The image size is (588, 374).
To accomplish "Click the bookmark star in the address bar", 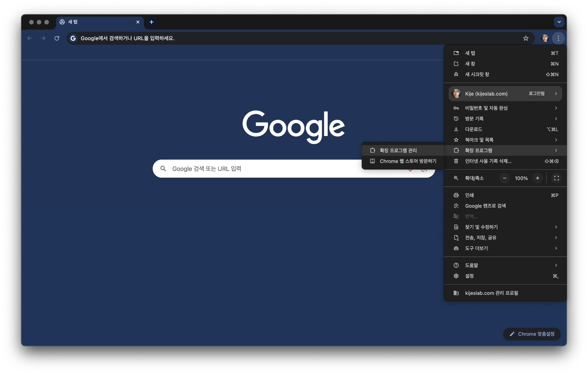I will [526, 38].
